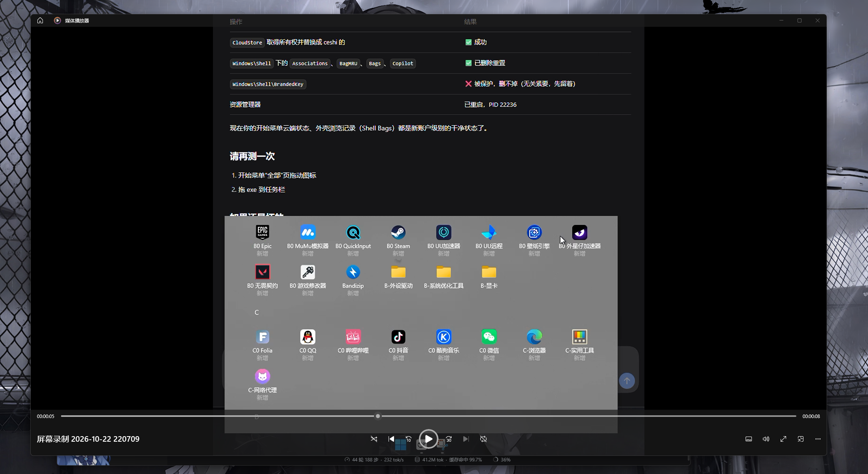Click the B0 Epic app icon

pos(263,232)
